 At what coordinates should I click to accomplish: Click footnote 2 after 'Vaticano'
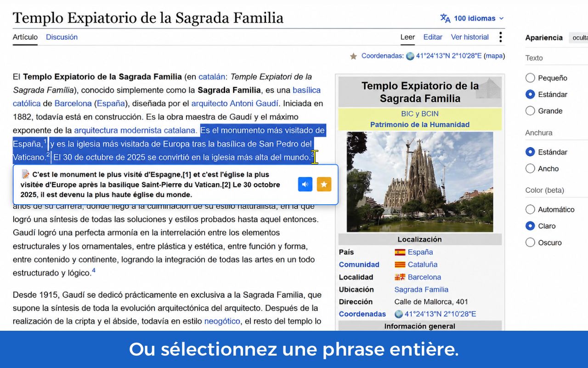click(x=48, y=155)
